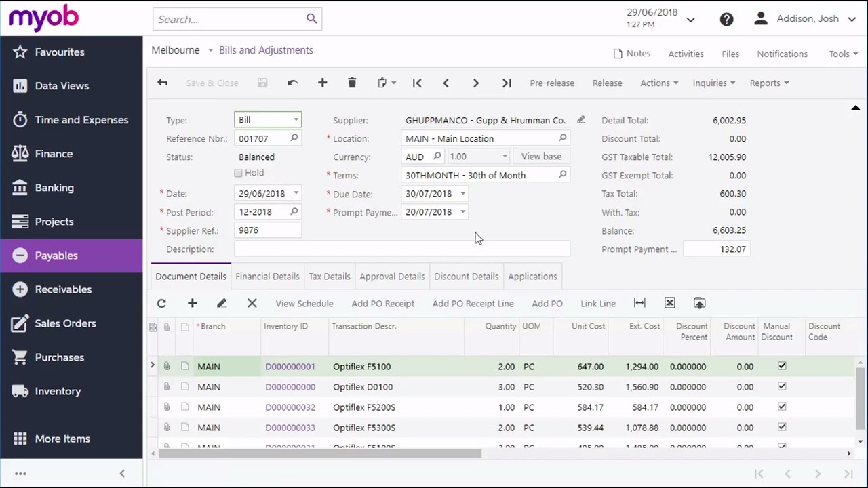
Task: Edit the supplier with pencil icon
Action: click(581, 119)
